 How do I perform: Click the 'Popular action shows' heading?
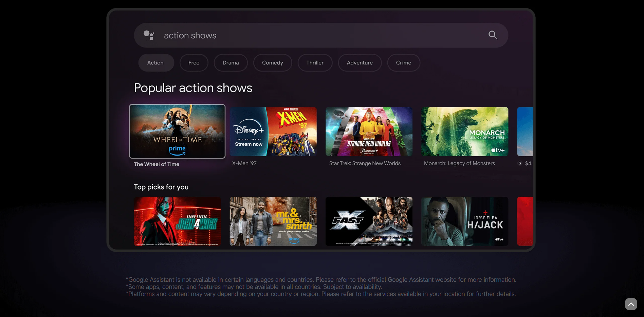193,88
